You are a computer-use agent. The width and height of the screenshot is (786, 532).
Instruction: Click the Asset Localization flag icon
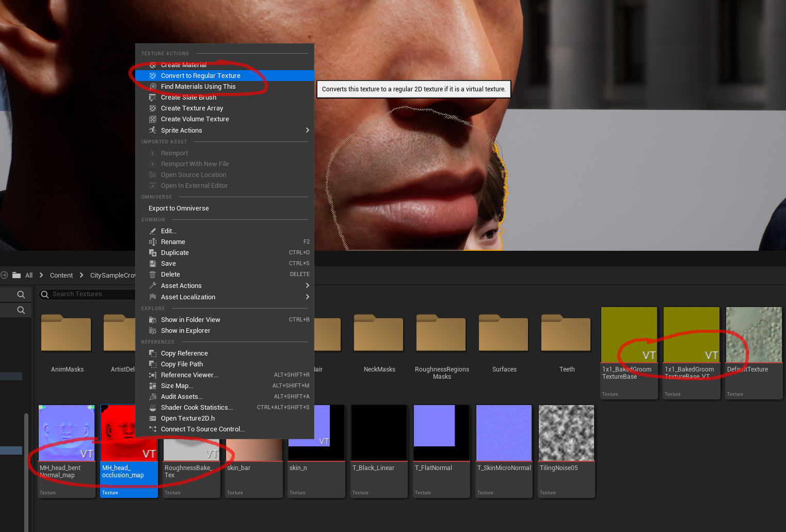click(153, 297)
